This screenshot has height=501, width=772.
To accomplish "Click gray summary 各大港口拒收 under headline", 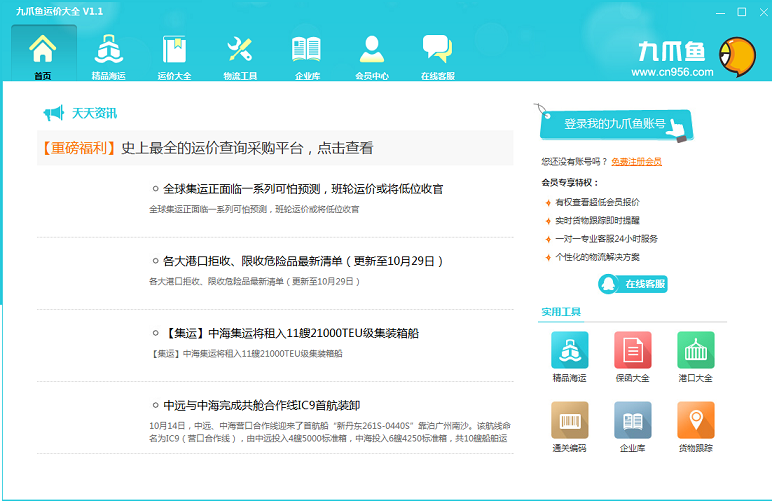I will pyautogui.click(x=255, y=282).
